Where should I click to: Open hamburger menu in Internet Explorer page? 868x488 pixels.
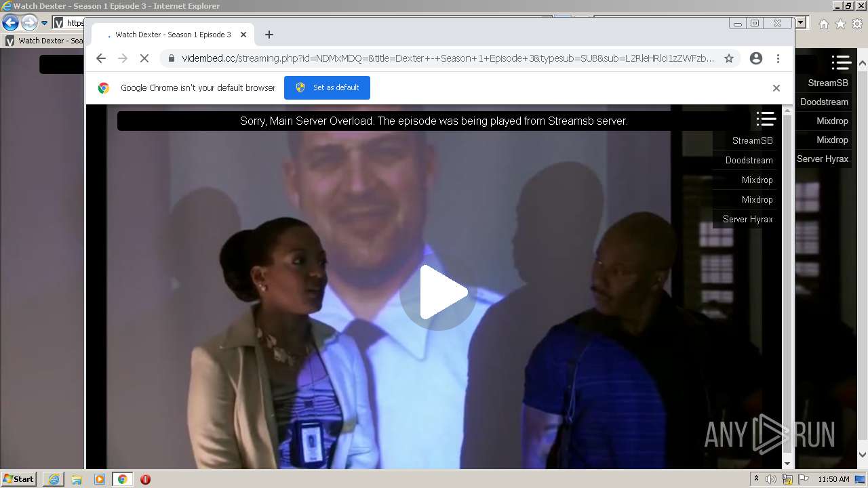point(841,62)
